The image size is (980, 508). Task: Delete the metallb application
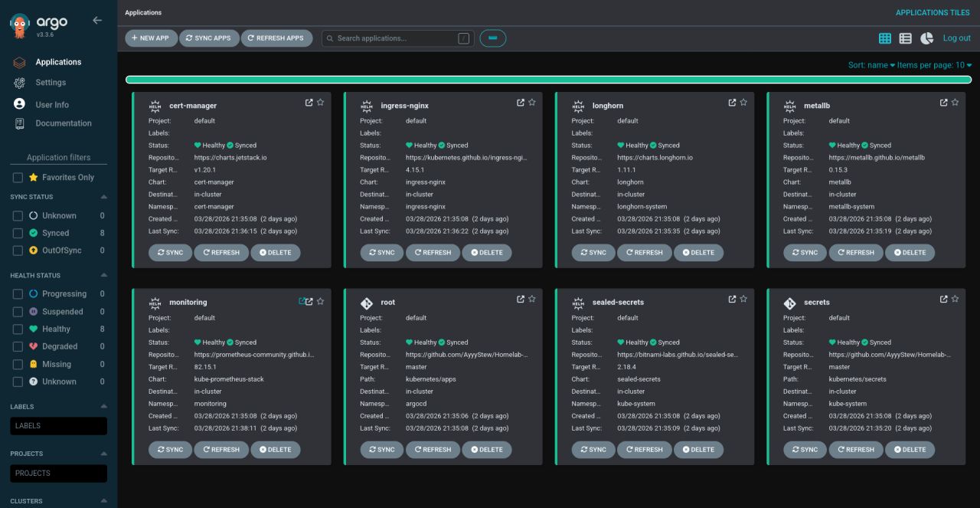(910, 252)
